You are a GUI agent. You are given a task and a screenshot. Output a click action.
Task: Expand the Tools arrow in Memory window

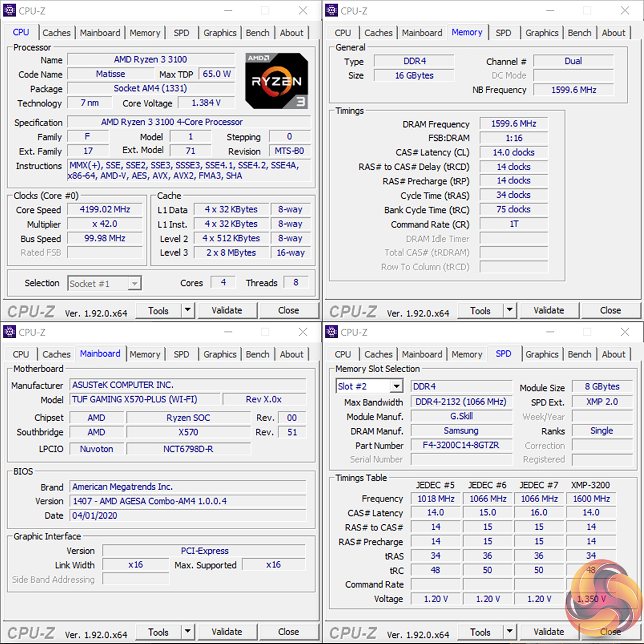click(x=510, y=310)
